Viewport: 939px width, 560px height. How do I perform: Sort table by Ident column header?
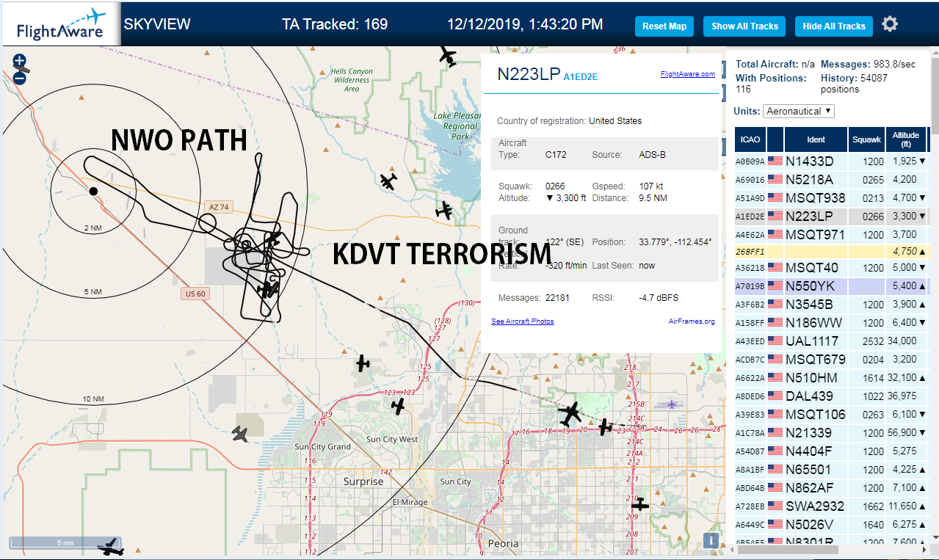coord(816,139)
